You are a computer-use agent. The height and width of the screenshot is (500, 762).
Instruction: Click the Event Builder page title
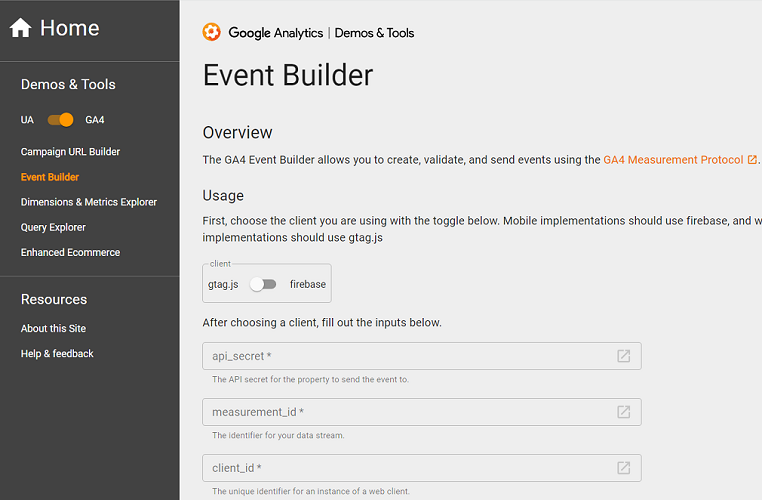pos(288,75)
